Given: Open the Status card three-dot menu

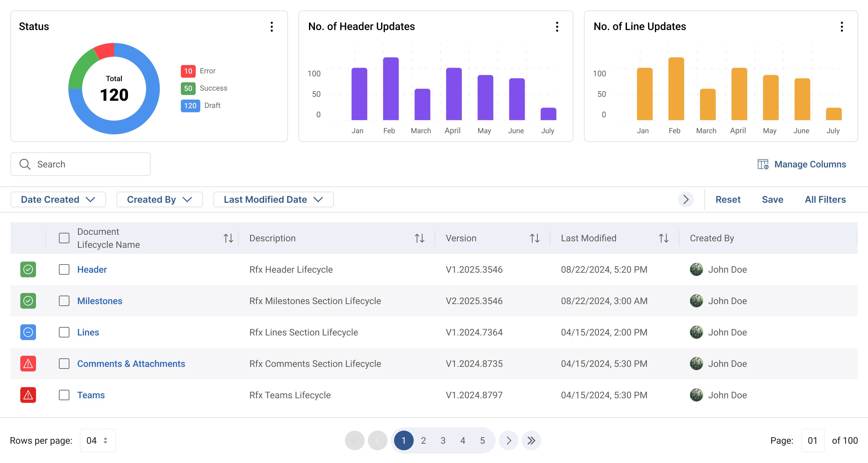Looking at the screenshot, I should click(x=272, y=26).
